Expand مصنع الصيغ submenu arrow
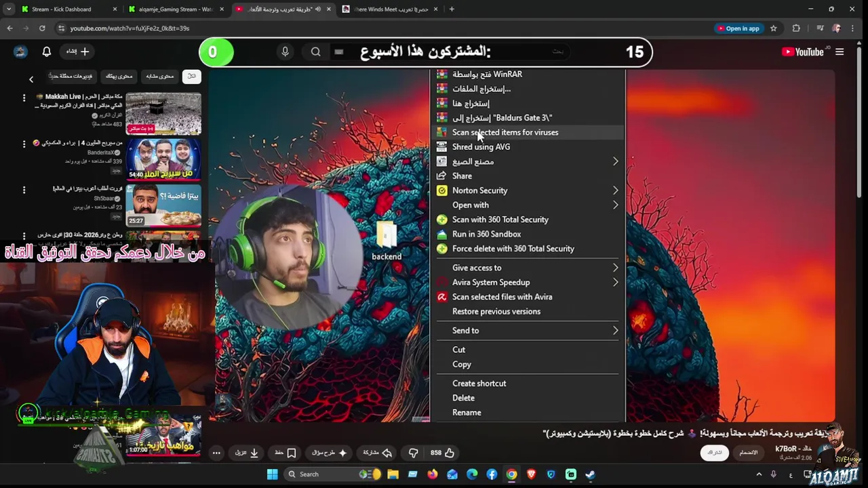Viewport: 868px width, 488px height. (x=615, y=161)
